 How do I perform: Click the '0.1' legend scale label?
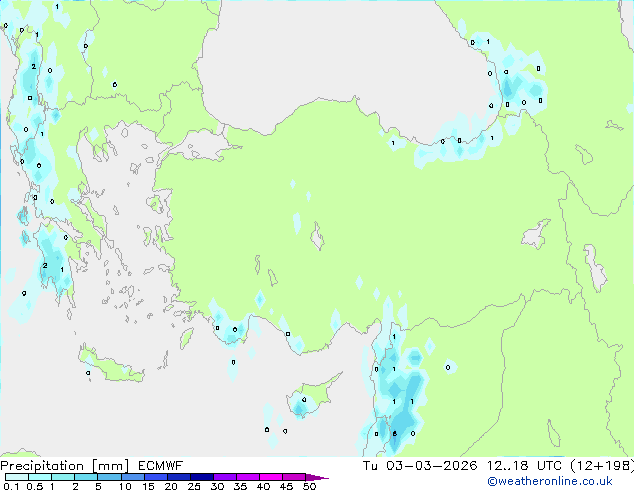(11, 486)
